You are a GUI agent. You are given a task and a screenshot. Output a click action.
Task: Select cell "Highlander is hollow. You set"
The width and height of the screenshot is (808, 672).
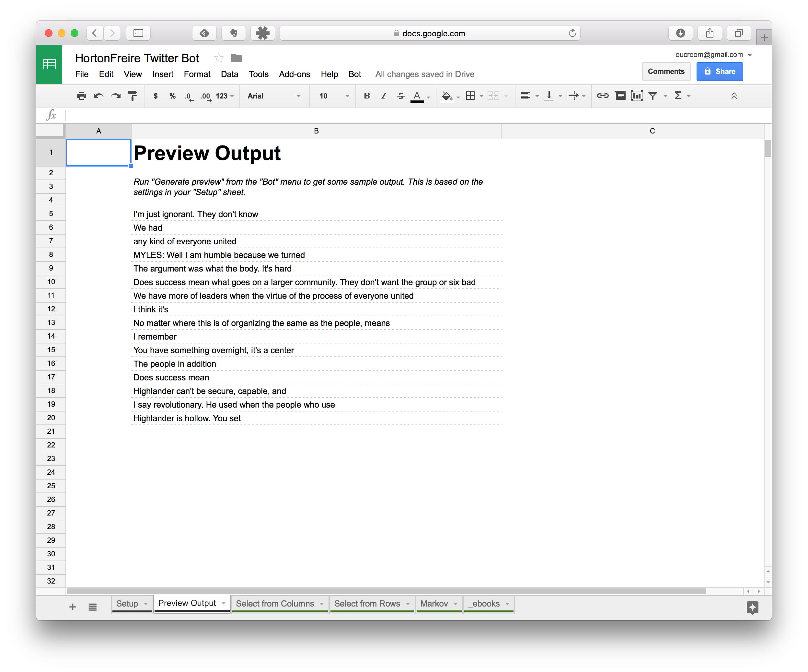(316, 418)
